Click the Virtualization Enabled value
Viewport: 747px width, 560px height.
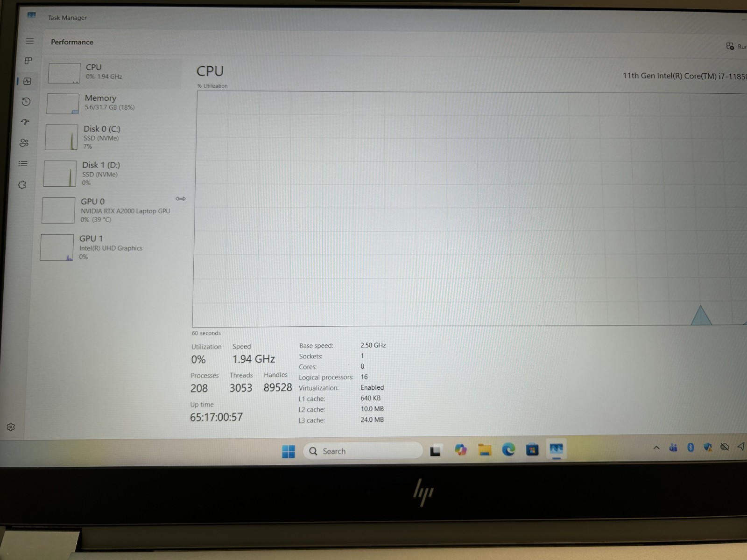pos(372,387)
